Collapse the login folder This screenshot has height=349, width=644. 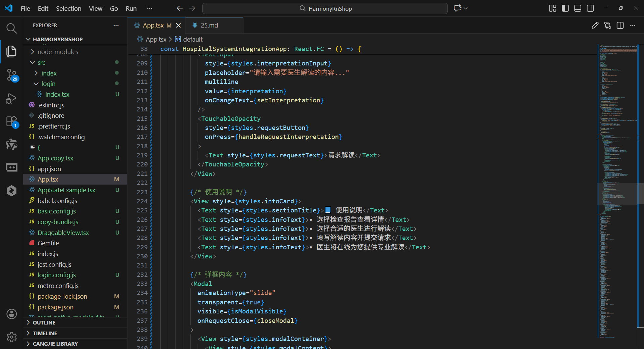coord(75,84)
